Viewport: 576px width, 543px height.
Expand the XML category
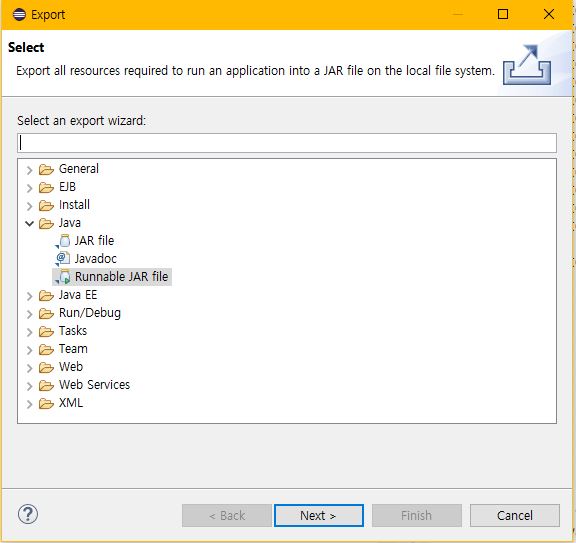[x=29, y=404]
